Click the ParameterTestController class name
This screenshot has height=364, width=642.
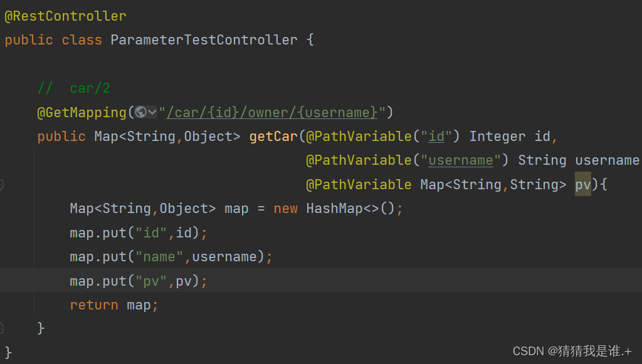coord(204,40)
